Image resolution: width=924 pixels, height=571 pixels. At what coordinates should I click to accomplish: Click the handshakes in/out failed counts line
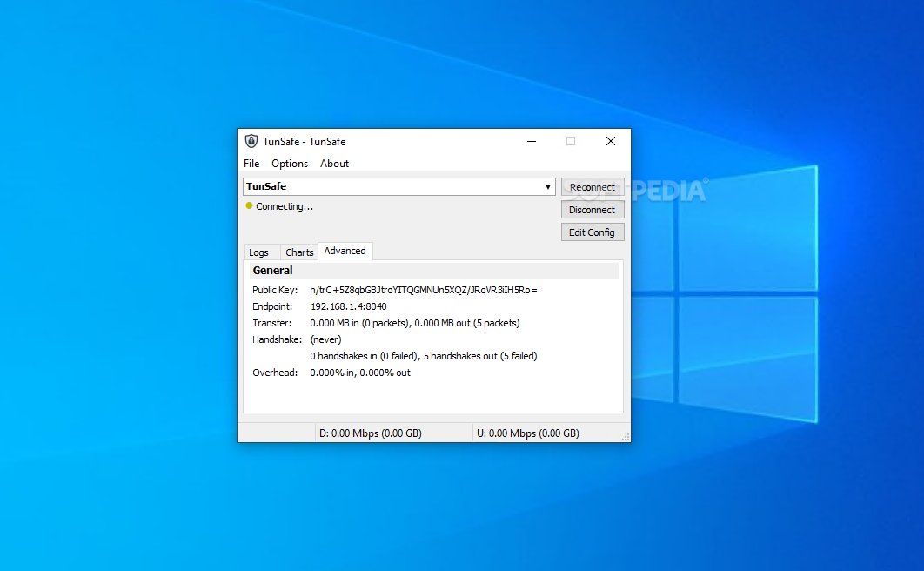pos(423,356)
